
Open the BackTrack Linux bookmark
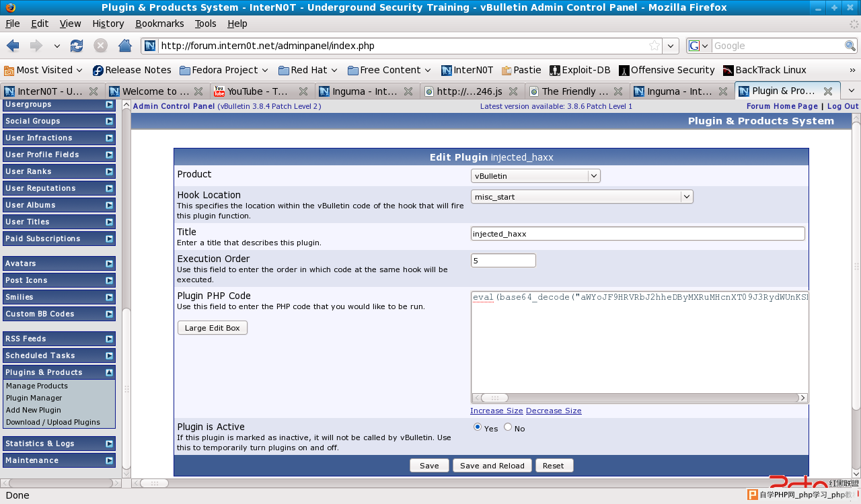764,70
